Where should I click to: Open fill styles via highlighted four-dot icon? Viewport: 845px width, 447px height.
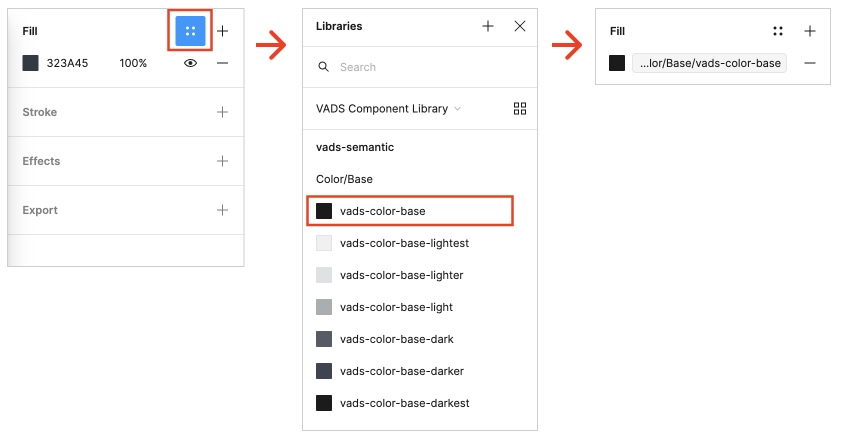190,31
